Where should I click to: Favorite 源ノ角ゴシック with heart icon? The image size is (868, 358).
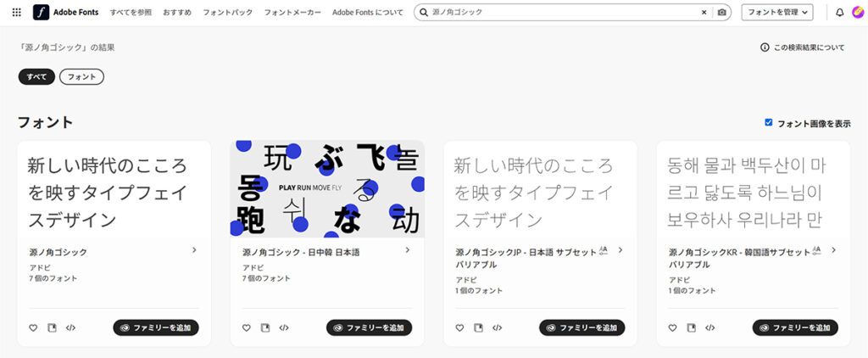pyautogui.click(x=33, y=328)
